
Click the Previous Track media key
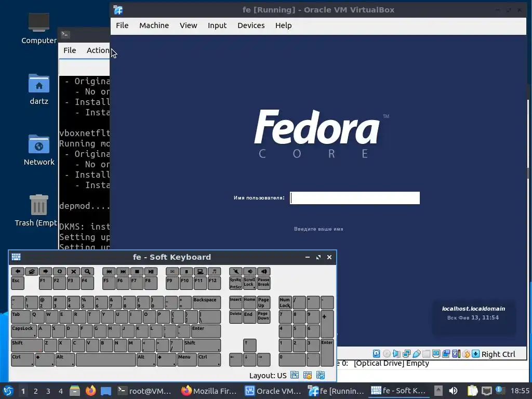pyautogui.click(x=109, y=271)
